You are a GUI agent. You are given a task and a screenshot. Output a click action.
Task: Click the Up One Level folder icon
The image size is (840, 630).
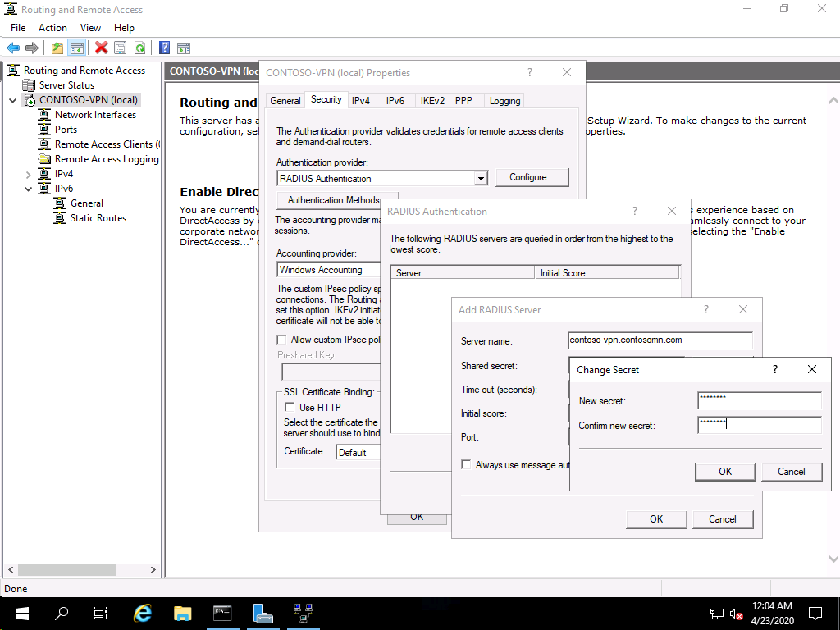pos(57,48)
